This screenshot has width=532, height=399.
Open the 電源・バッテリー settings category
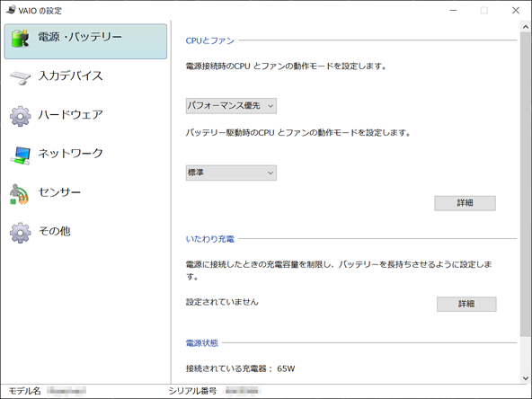click(85, 41)
